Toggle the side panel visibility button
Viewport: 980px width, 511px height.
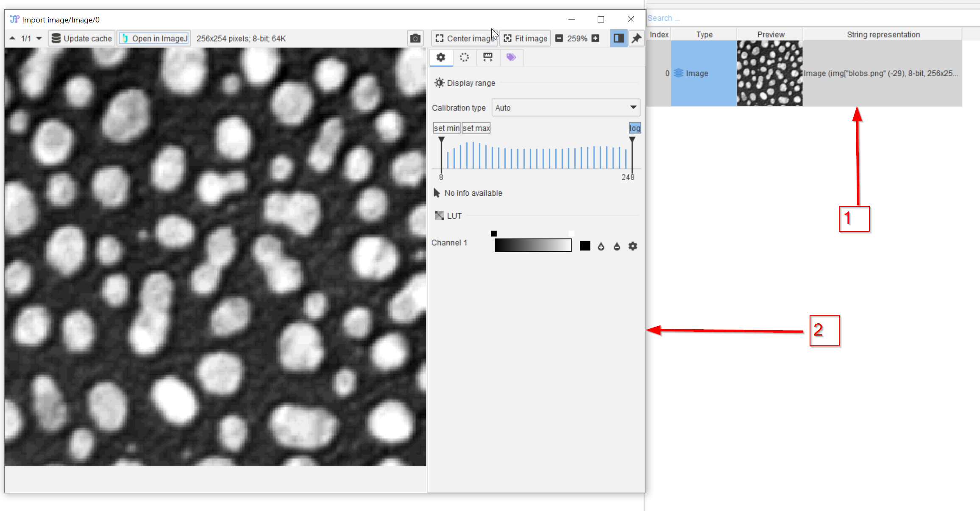pyautogui.click(x=618, y=39)
